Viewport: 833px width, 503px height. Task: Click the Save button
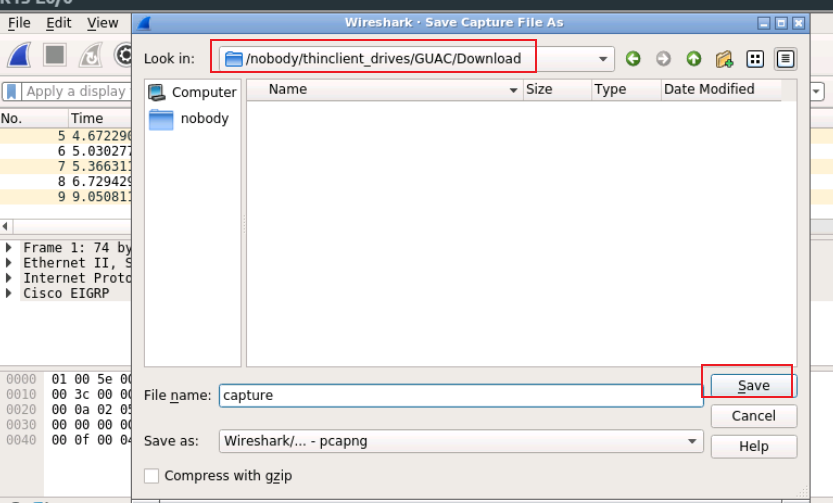[x=753, y=386]
